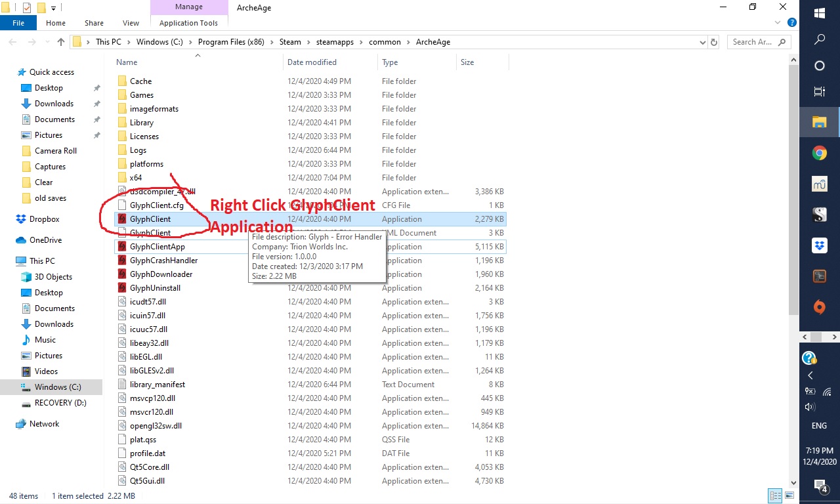This screenshot has width=840, height=504.
Task: Select the opengl32sw.dll file
Action: (x=156, y=426)
